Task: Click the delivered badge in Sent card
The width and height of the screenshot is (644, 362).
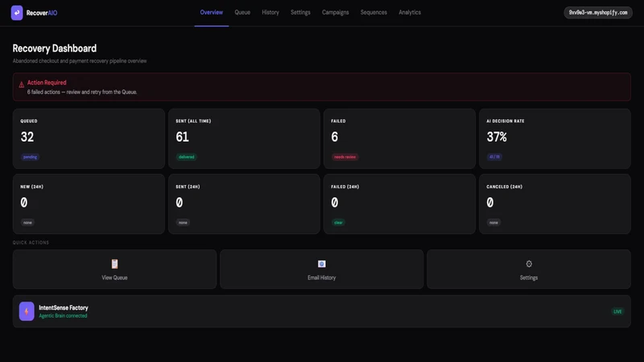Action: click(x=187, y=157)
